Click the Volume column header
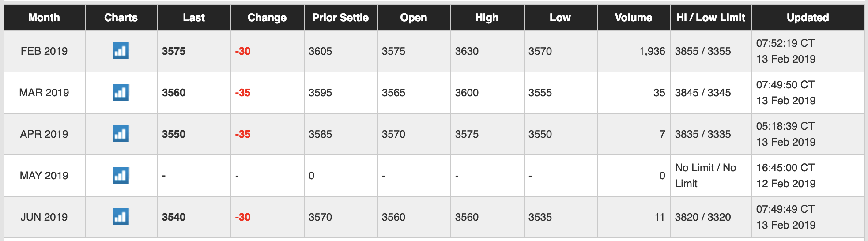The width and height of the screenshot is (868, 241). 634,18
